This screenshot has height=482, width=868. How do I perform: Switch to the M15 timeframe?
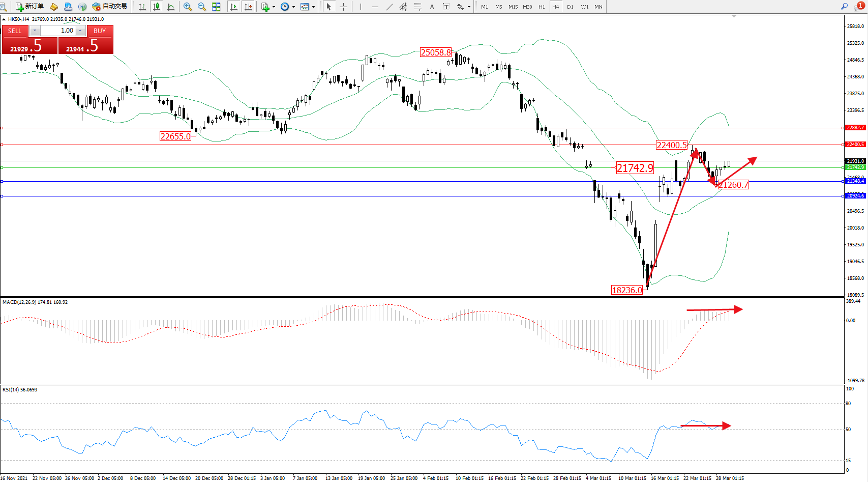click(x=513, y=7)
